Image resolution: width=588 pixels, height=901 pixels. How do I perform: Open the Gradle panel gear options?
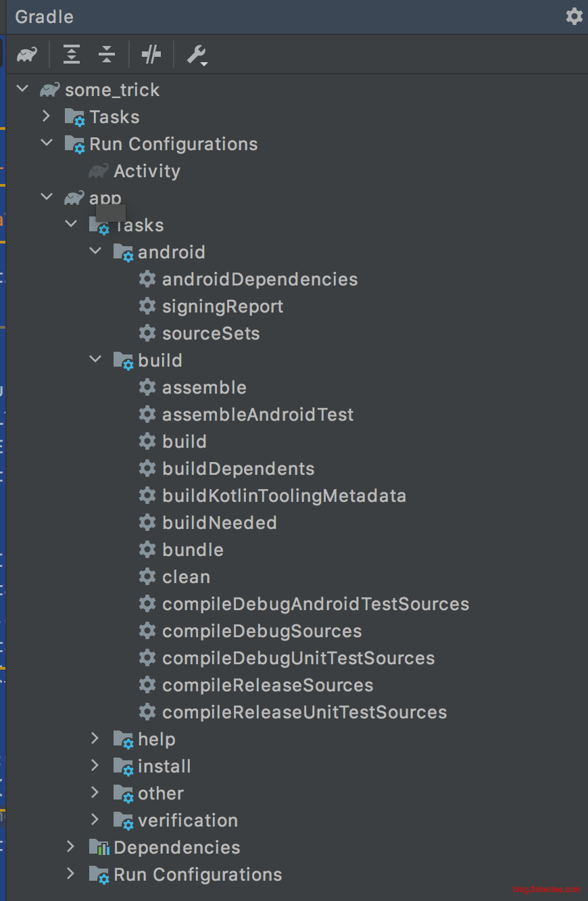tap(574, 16)
